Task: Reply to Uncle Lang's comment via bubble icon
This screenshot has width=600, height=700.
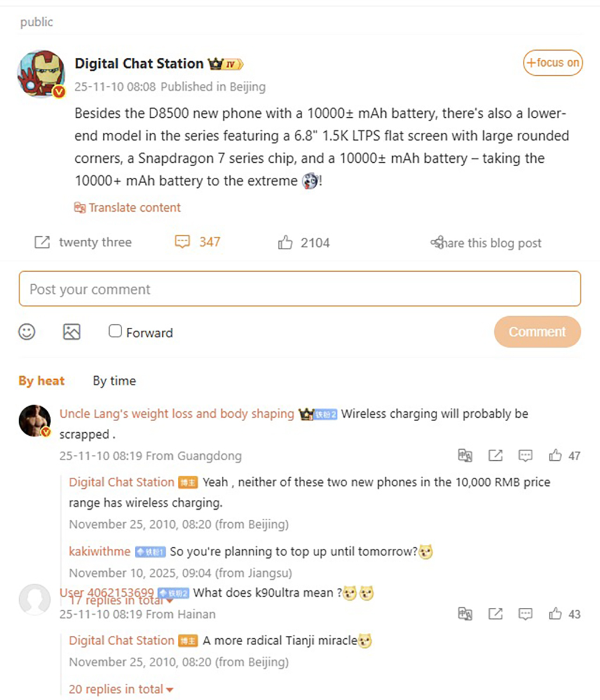Action: click(526, 456)
